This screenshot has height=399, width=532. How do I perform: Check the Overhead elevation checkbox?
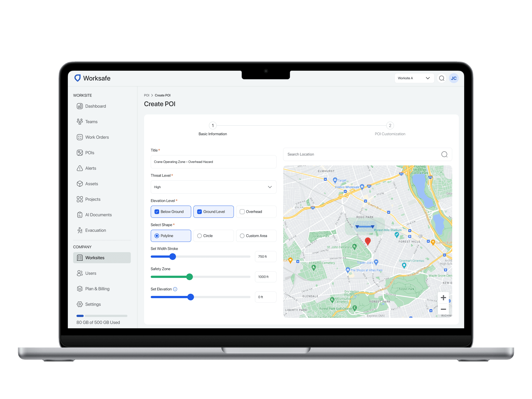click(242, 212)
